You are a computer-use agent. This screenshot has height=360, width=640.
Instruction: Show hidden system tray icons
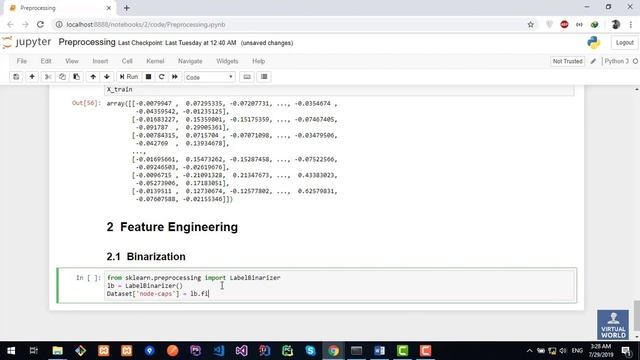(529, 351)
